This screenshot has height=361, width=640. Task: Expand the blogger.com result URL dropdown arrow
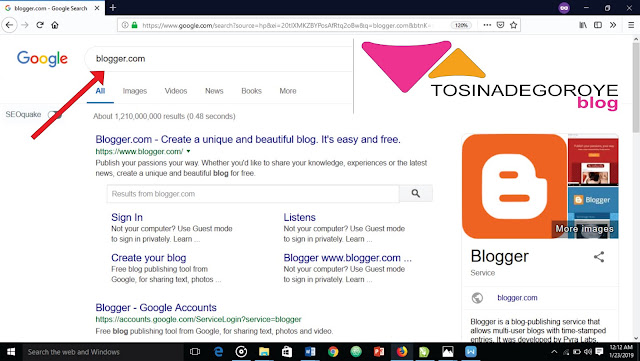[188, 152]
